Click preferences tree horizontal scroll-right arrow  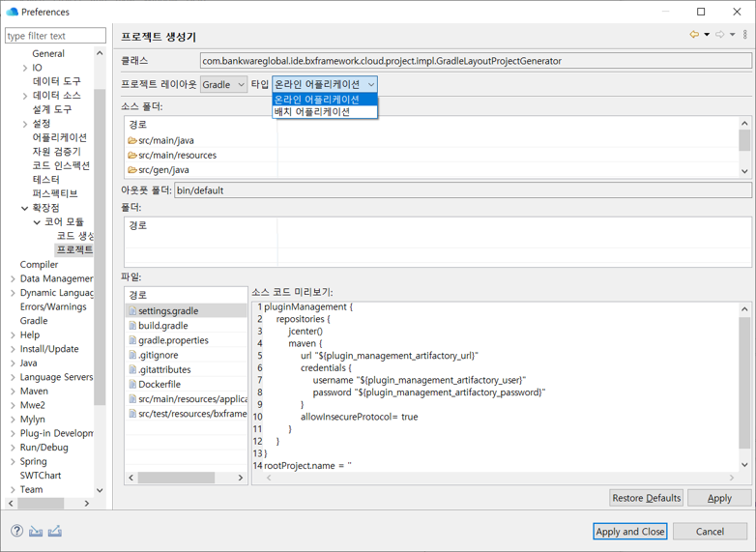point(87,504)
